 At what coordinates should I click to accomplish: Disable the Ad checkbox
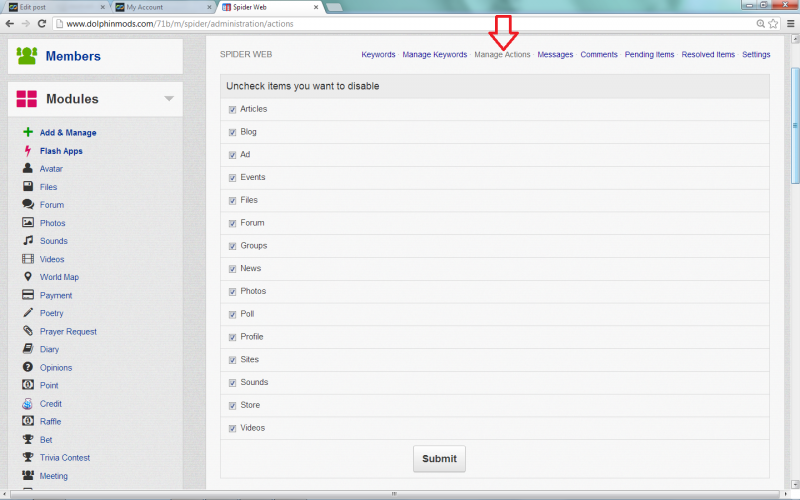232,155
